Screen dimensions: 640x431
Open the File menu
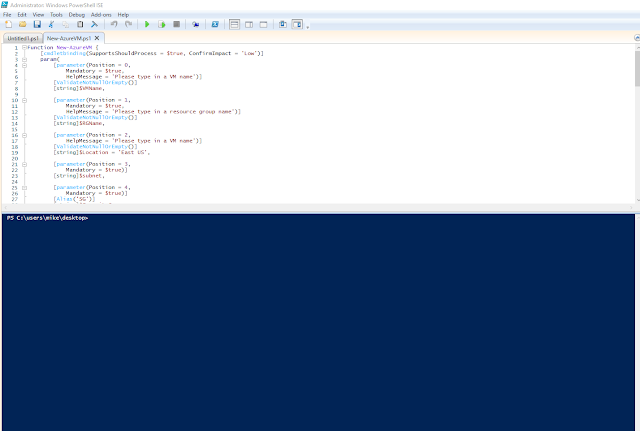(7, 15)
